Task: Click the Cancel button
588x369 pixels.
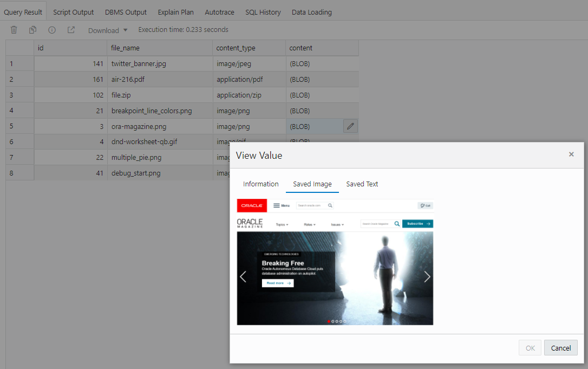Action: (x=561, y=348)
